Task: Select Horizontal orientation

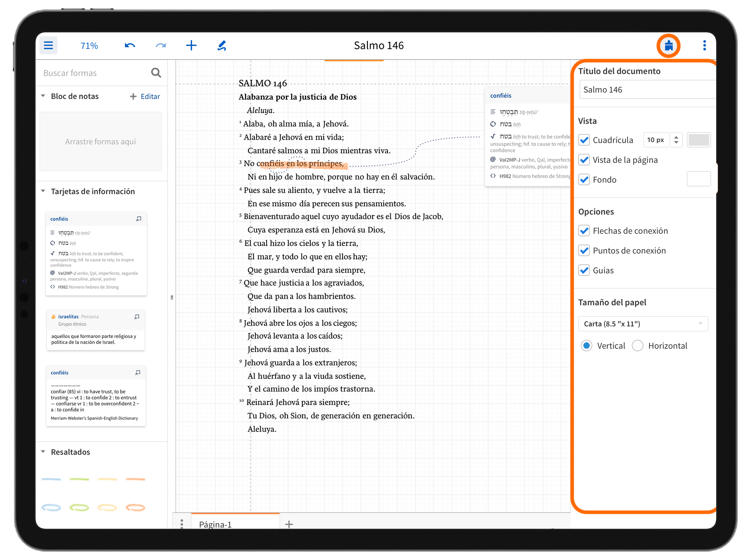Action: pyautogui.click(x=638, y=346)
